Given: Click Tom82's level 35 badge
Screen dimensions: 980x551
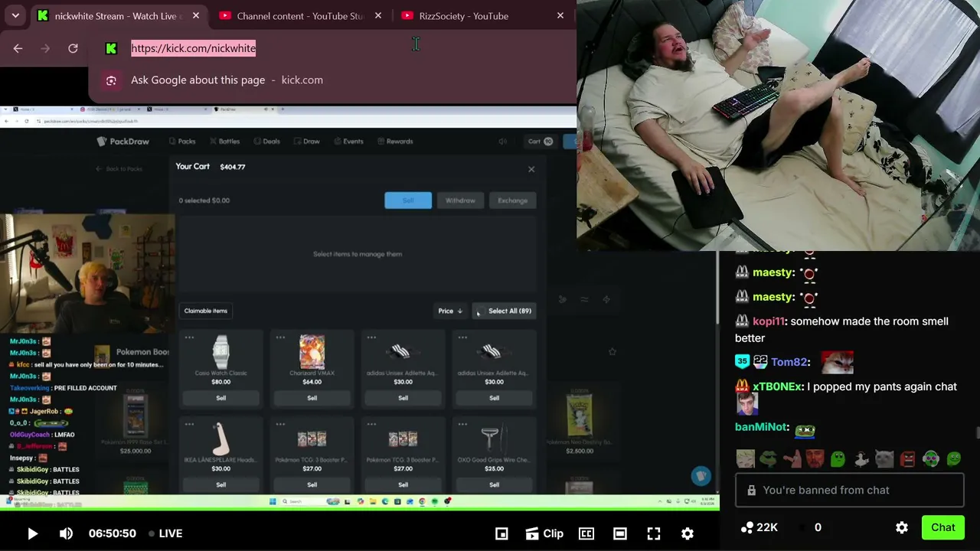Looking at the screenshot, I should [742, 362].
